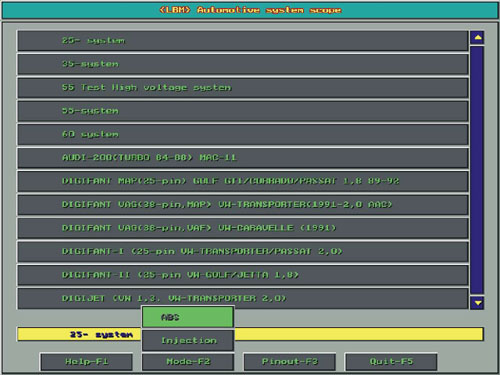Image resolution: width=500 pixels, height=375 pixels.
Task: Choose DIGIFANT VAG(38-pin,MAP) VW-TRANSPORTER row
Action: point(243,205)
